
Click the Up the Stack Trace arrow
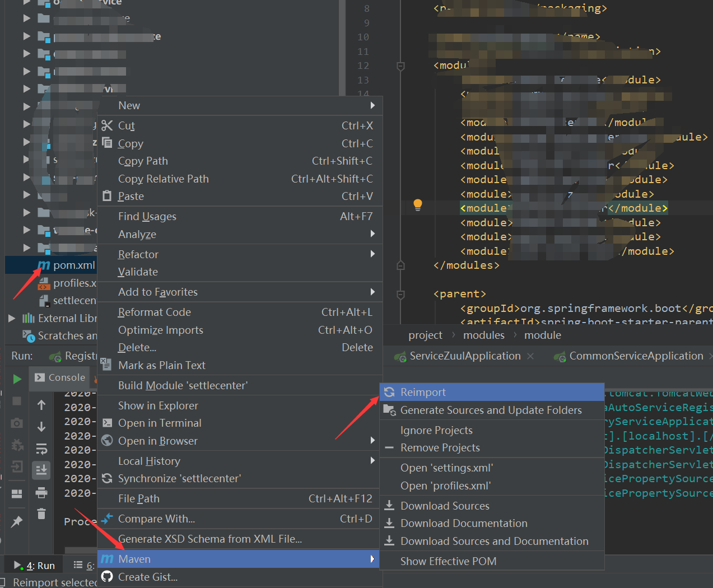pos(41,404)
